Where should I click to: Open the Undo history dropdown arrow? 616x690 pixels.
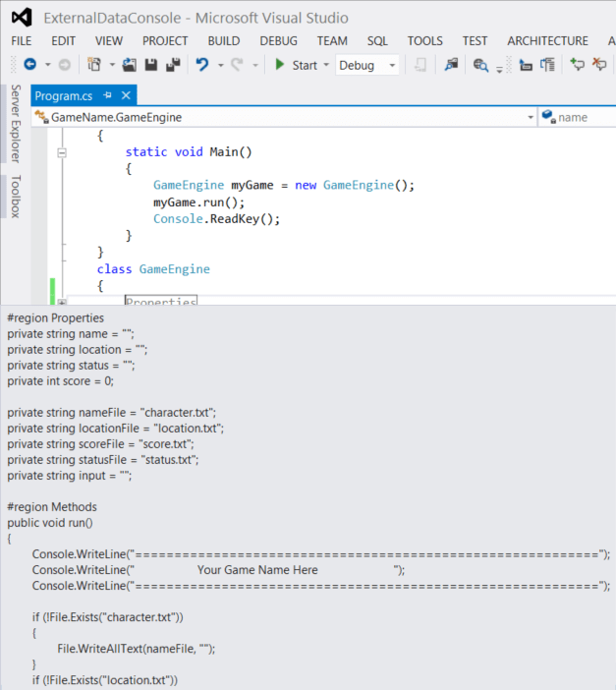pos(220,65)
